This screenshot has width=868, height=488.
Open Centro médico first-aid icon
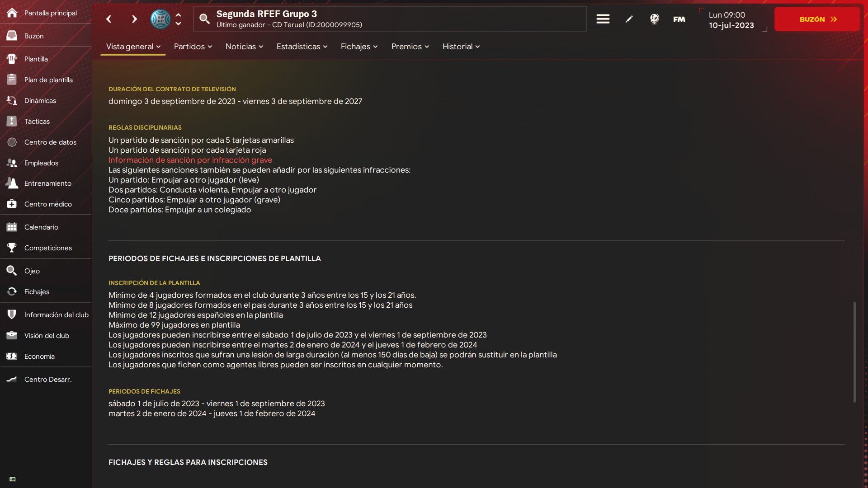coord(12,204)
